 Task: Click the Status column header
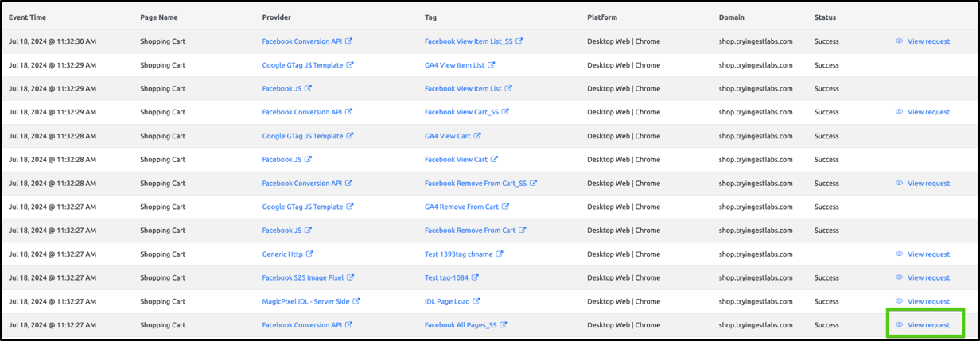pyautogui.click(x=825, y=17)
